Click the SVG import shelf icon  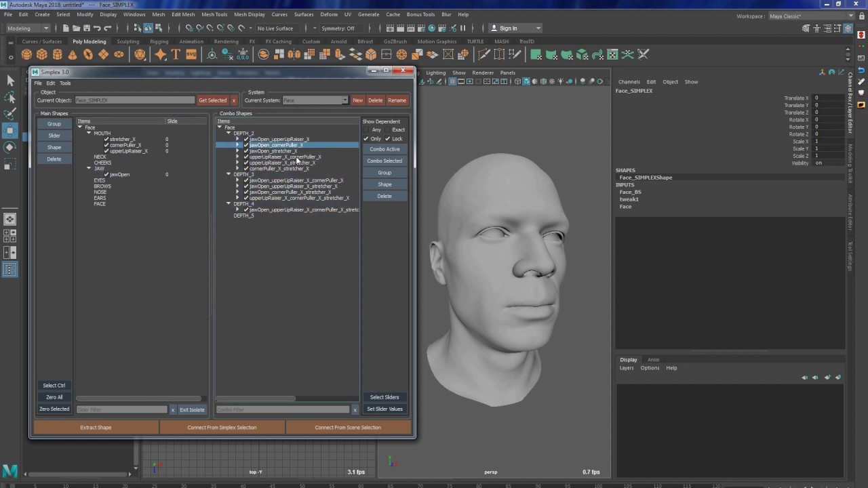[x=191, y=54]
